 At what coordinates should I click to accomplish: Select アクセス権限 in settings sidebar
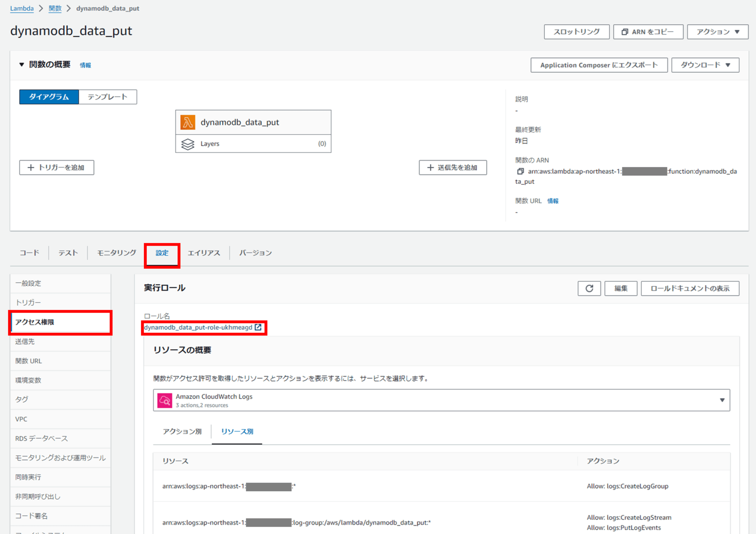pyautogui.click(x=60, y=322)
